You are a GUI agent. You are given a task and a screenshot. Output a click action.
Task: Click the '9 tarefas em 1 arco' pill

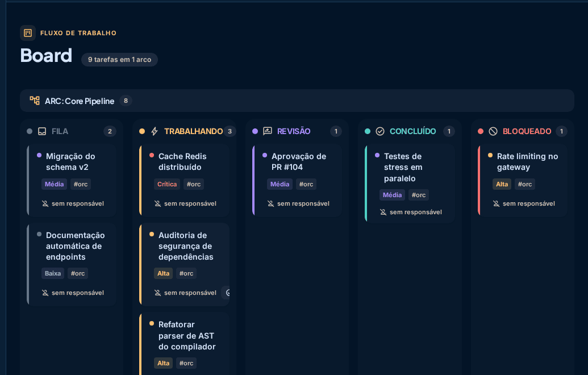tap(120, 60)
